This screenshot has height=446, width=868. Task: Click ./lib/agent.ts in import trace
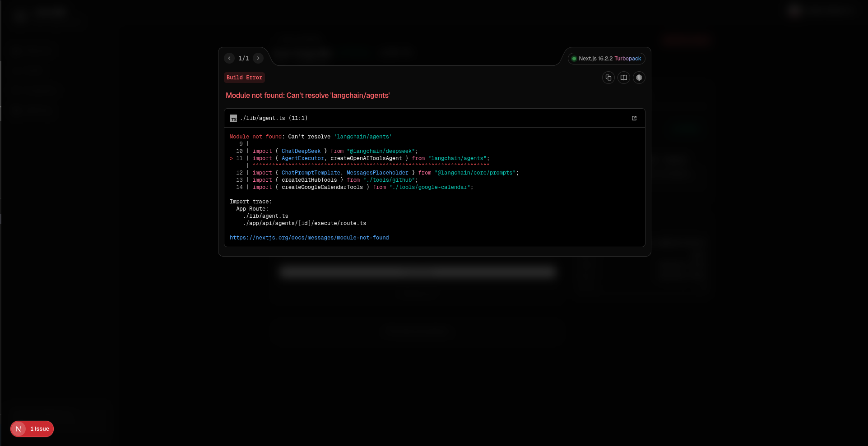click(265, 216)
